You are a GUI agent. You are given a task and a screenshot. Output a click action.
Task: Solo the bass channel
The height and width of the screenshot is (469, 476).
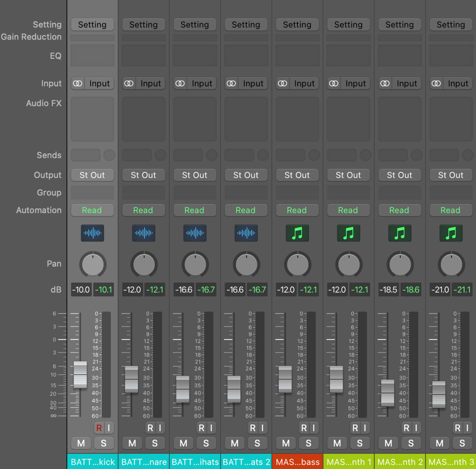tap(309, 443)
